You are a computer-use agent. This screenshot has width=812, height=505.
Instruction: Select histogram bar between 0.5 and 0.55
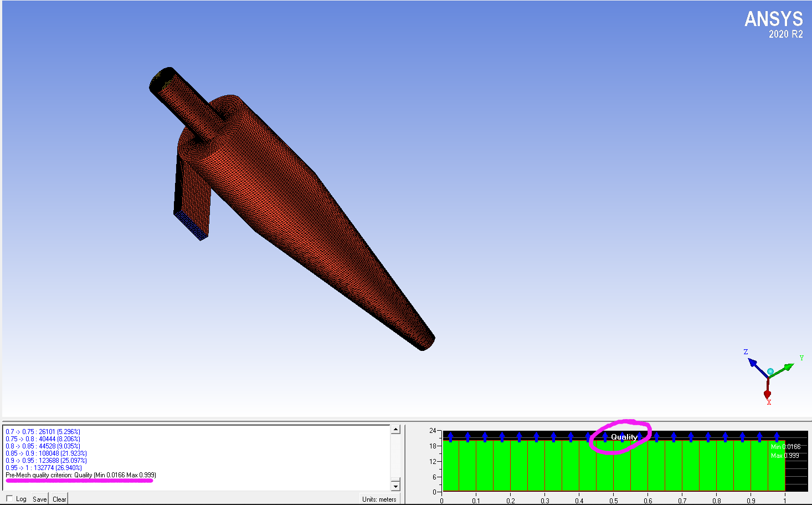[x=622, y=466]
